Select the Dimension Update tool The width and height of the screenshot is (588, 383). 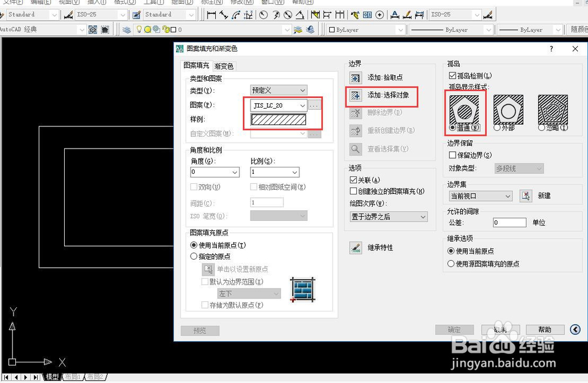point(420,15)
